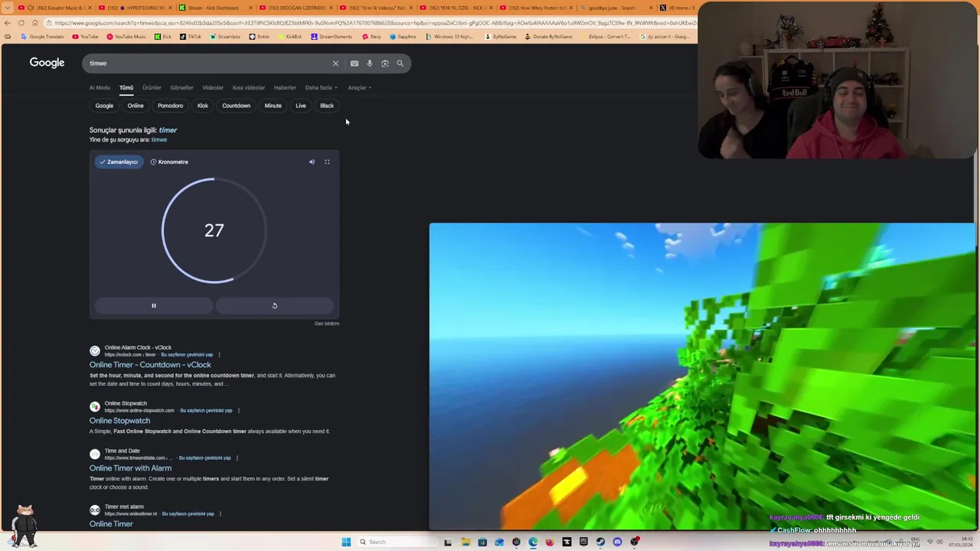Apply the Minute filter chip
This screenshot has width=980, height=551.
[273, 106]
